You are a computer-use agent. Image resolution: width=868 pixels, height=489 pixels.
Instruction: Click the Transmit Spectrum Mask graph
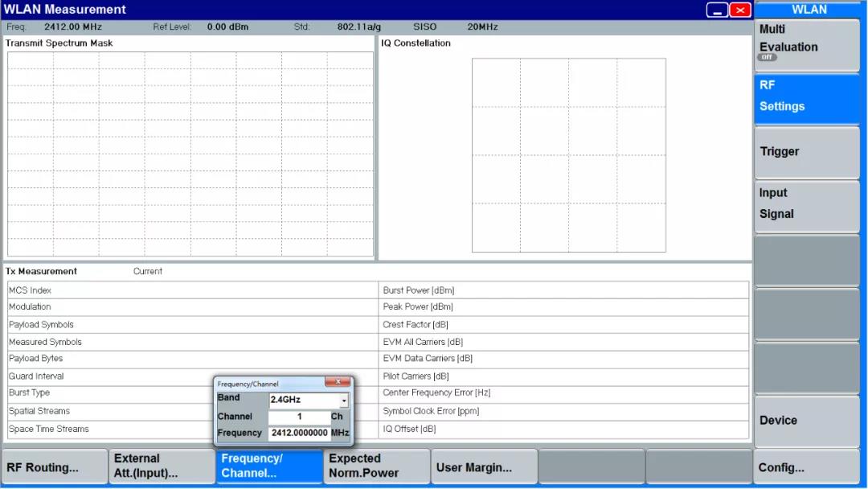(x=190, y=154)
